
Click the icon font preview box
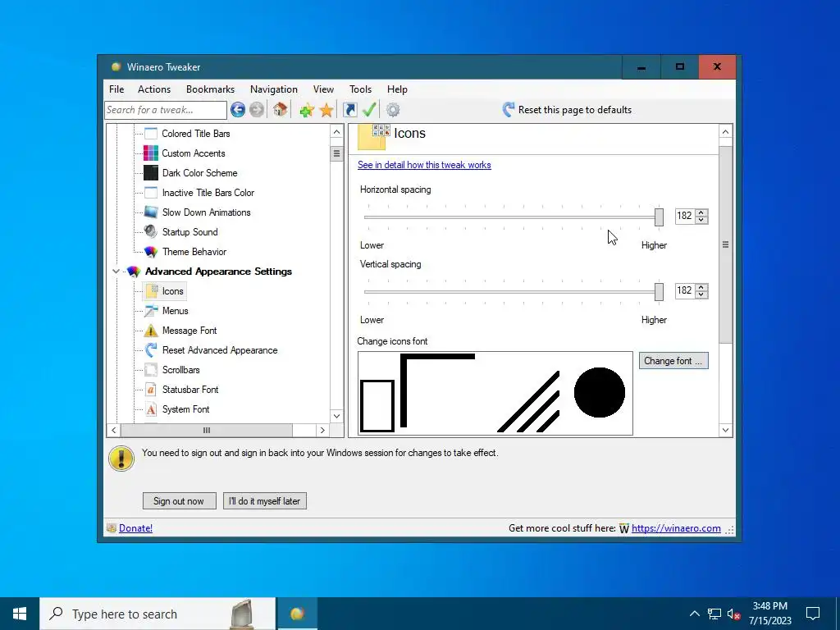495,393
